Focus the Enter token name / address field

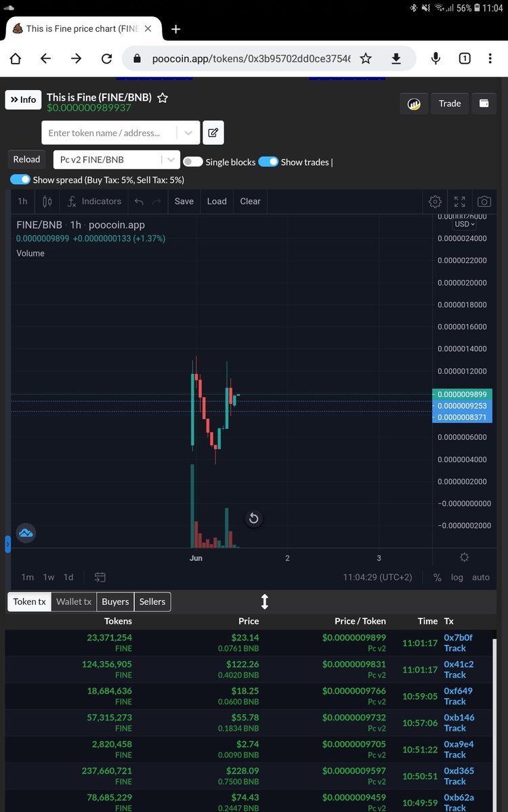[110, 133]
